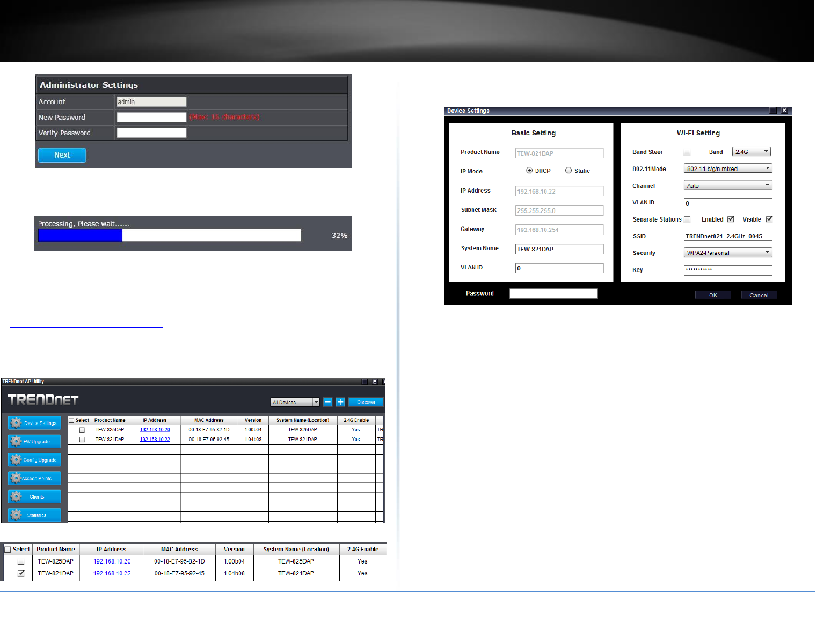Uncheck the Visible checkbox in Wi-Fi Setting

769,219
